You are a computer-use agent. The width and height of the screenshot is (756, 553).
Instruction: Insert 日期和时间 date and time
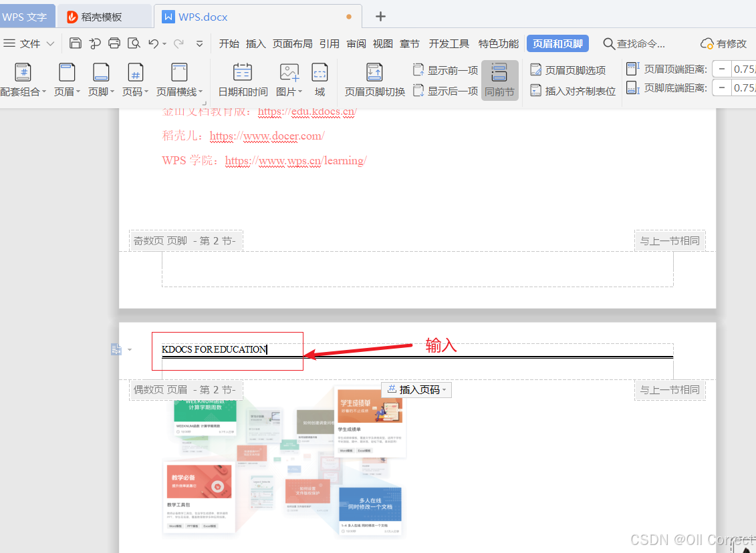click(243, 80)
